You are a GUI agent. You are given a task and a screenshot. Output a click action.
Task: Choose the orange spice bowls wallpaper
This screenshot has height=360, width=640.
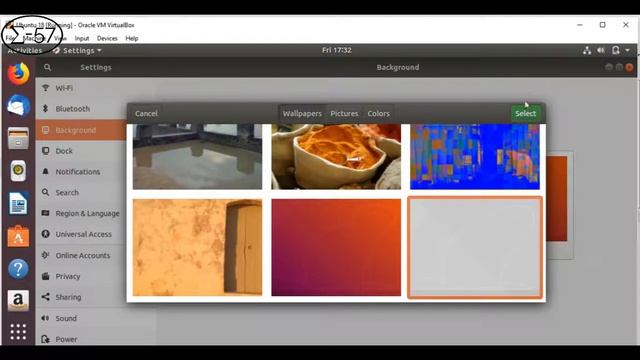336,157
